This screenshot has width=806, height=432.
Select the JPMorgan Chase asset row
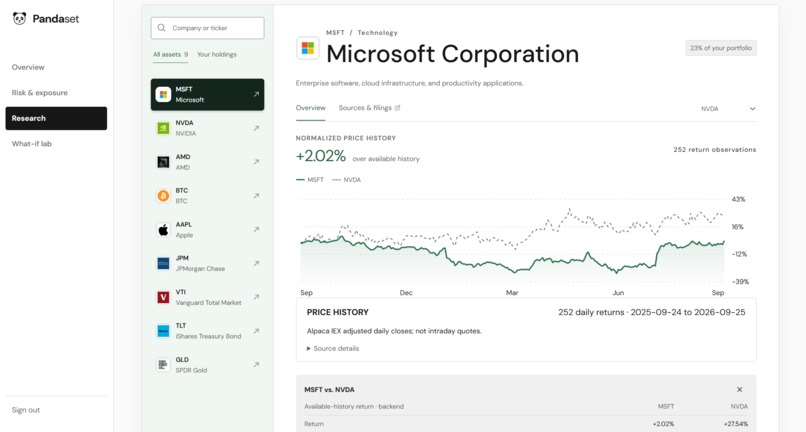pos(207,263)
